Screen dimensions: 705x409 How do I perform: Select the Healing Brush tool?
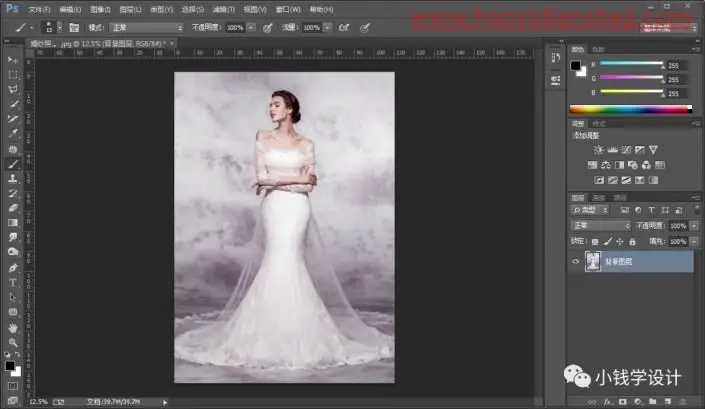coord(13,149)
